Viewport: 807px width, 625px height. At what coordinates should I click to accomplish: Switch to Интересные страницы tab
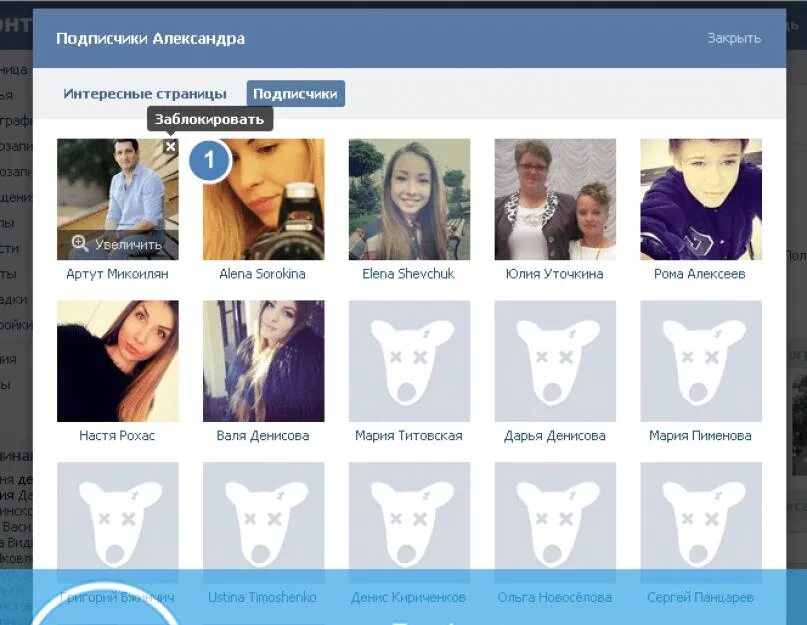(145, 94)
